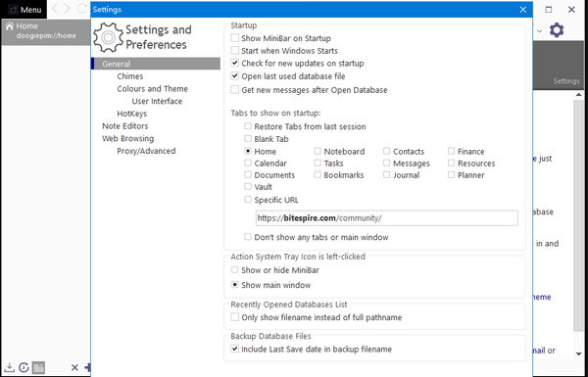Screen dimensions: 588x377
Task: Click the gear settings icon in toolbar
Action: tap(557, 30)
